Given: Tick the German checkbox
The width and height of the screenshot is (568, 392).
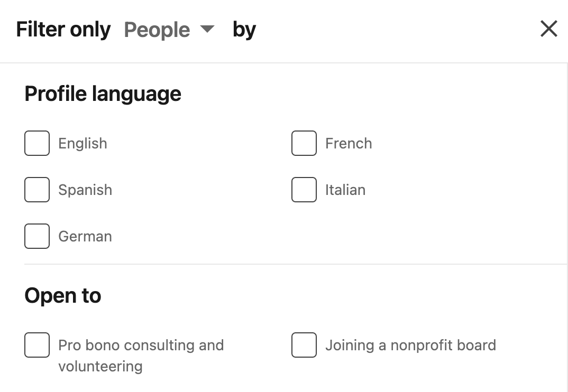Looking at the screenshot, I should tap(36, 236).
